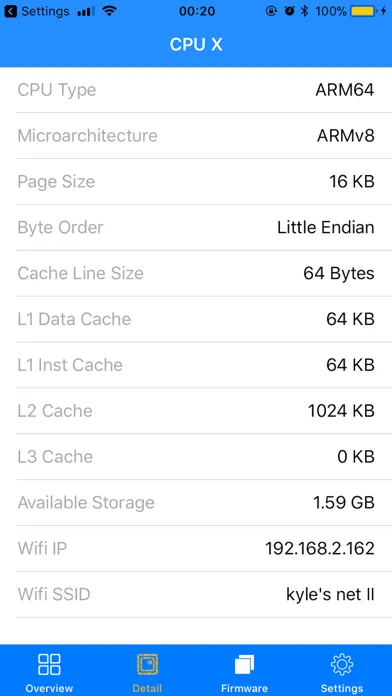
Task: Tap the alarm clock status icon
Action: pyautogui.click(x=289, y=11)
